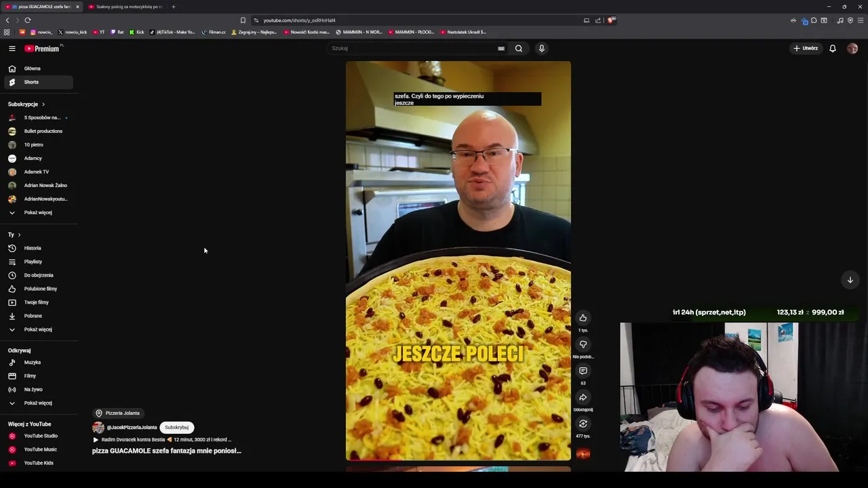Open the media control music note icon

coord(840,20)
